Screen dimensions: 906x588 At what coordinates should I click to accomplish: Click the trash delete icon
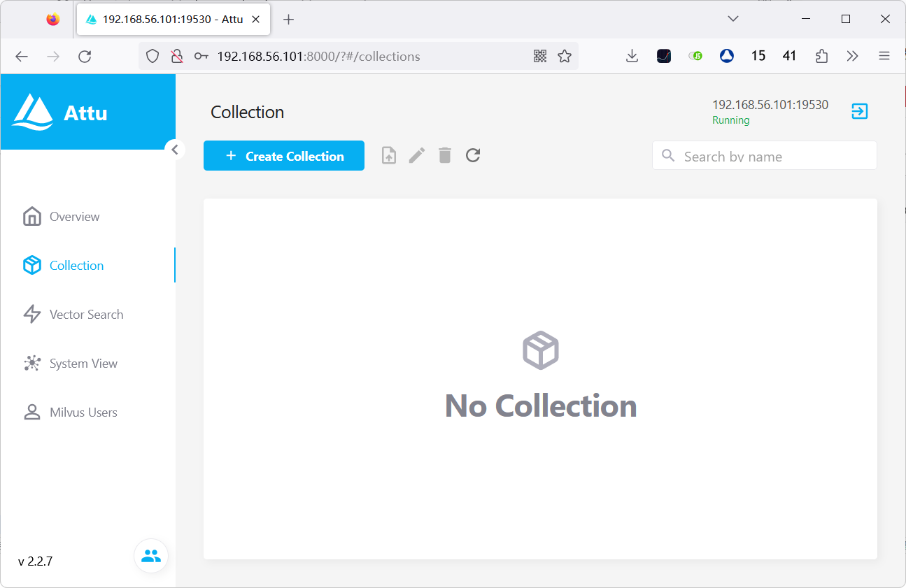445,155
